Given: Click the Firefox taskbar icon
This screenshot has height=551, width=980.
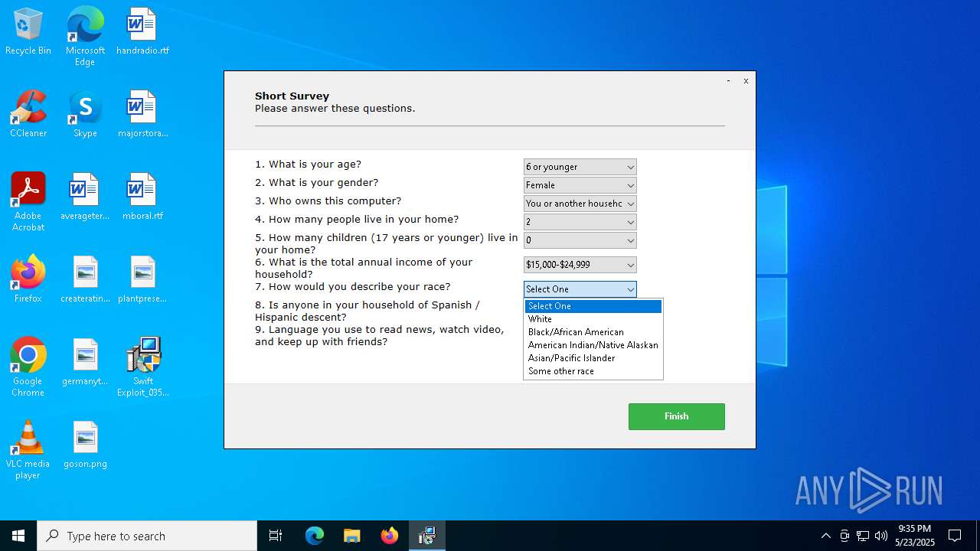Looking at the screenshot, I should (x=390, y=536).
